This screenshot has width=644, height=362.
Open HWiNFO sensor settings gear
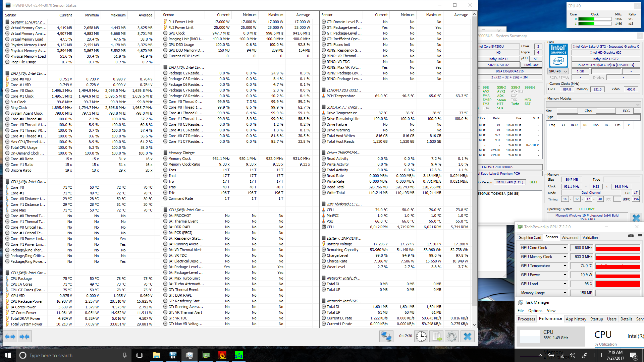(451, 336)
